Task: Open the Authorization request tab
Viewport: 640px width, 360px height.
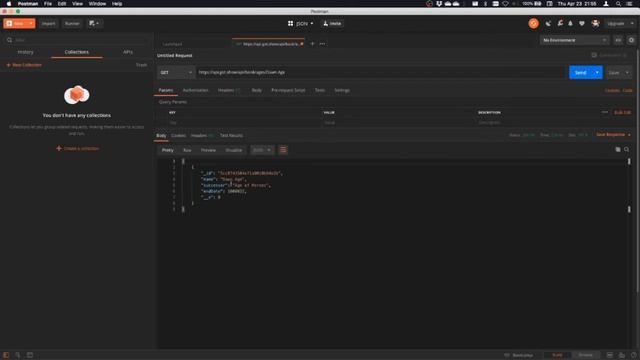Action: point(196,90)
